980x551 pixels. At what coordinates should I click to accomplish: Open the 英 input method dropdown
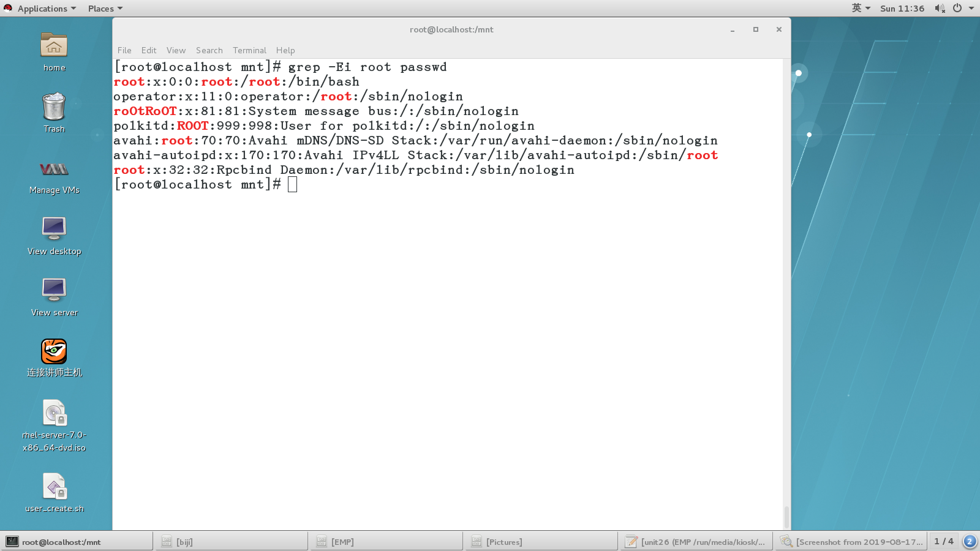[861, 8]
